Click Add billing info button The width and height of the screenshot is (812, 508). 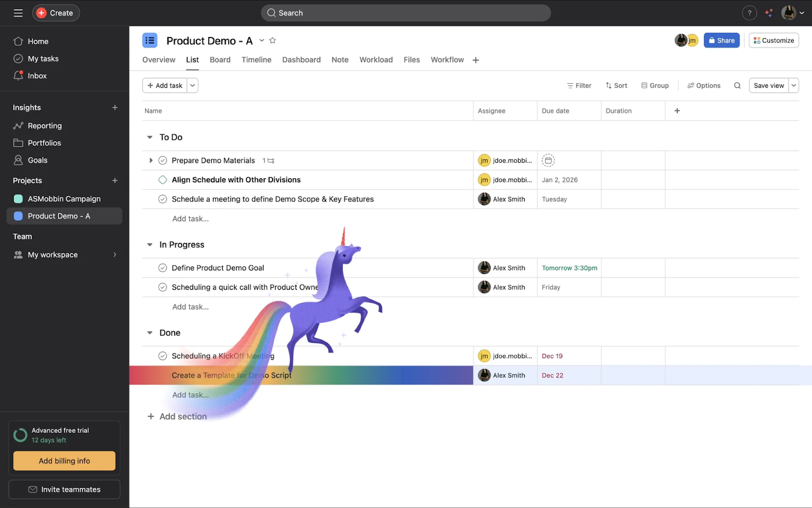point(64,461)
